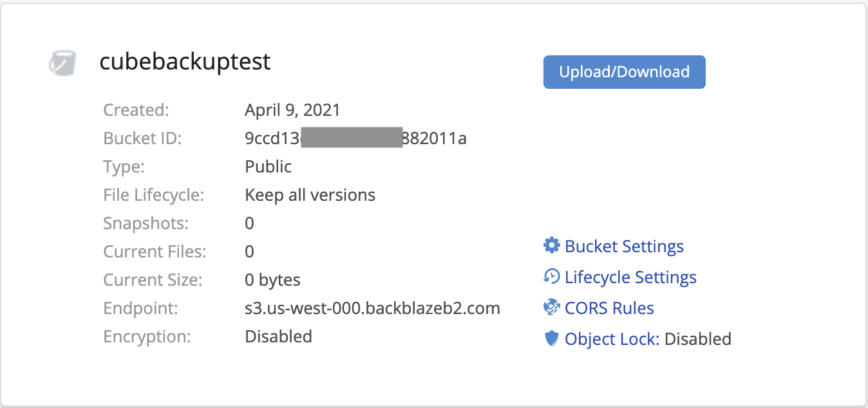Open lifecycle configuration using its circular arrow icon

coord(551,276)
